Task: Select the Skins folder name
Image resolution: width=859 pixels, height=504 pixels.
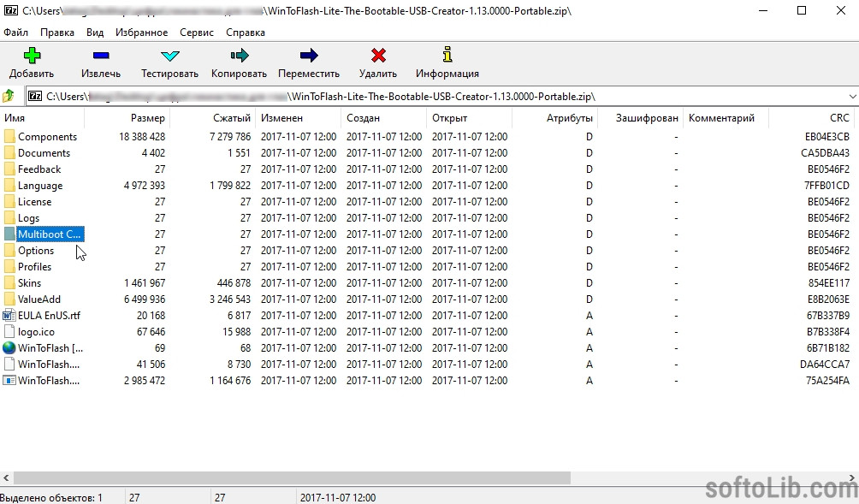Action: [30, 282]
